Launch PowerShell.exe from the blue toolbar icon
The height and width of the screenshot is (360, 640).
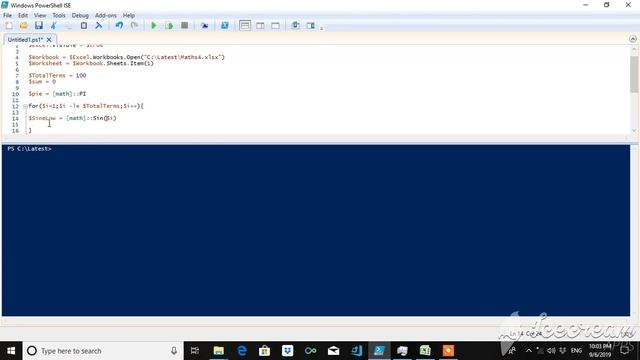[224, 25]
